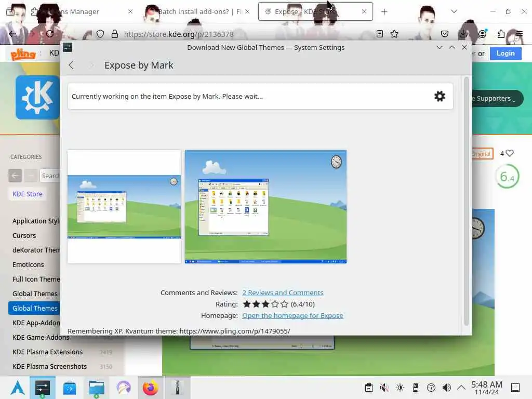Bookmark this page with the star icon
This screenshot has height=399, width=532.
394,34
